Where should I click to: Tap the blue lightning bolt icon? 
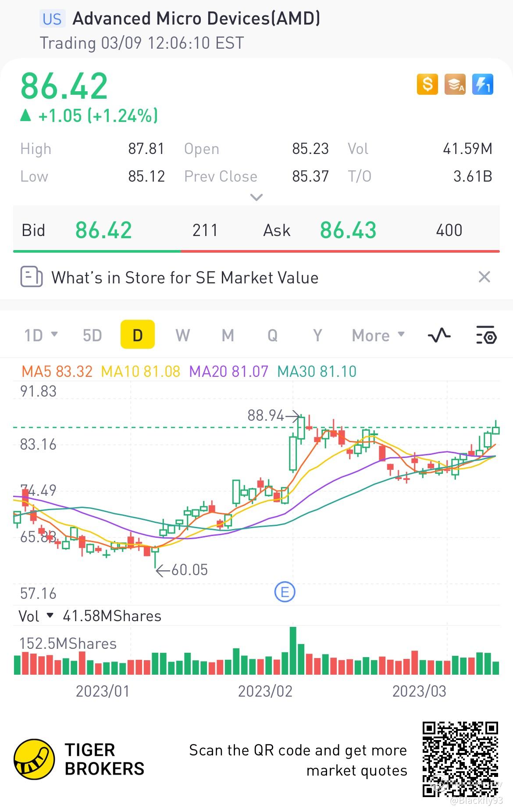click(482, 84)
